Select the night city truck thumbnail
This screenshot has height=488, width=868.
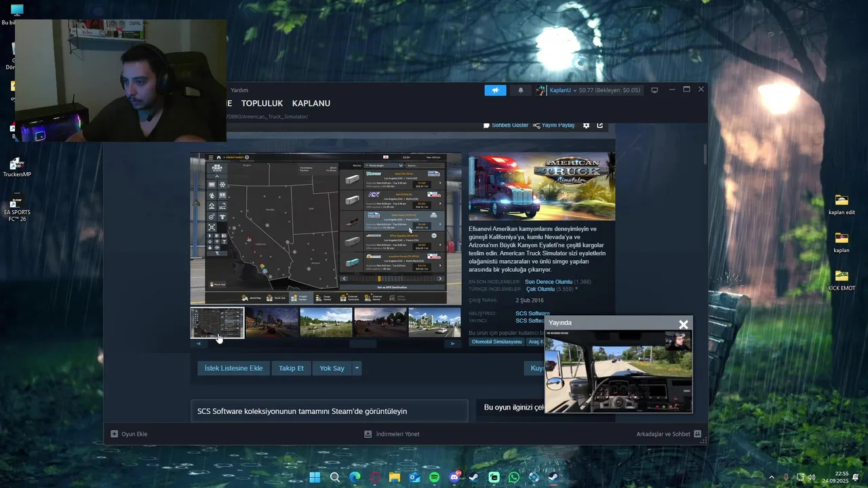point(272,323)
